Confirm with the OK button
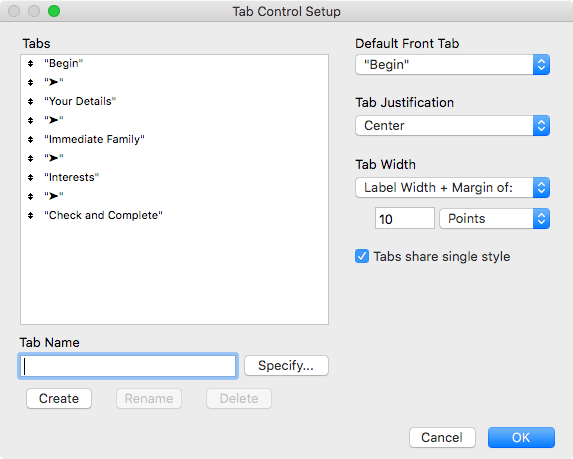This screenshot has height=459, width=573. (x=521, y=437)
